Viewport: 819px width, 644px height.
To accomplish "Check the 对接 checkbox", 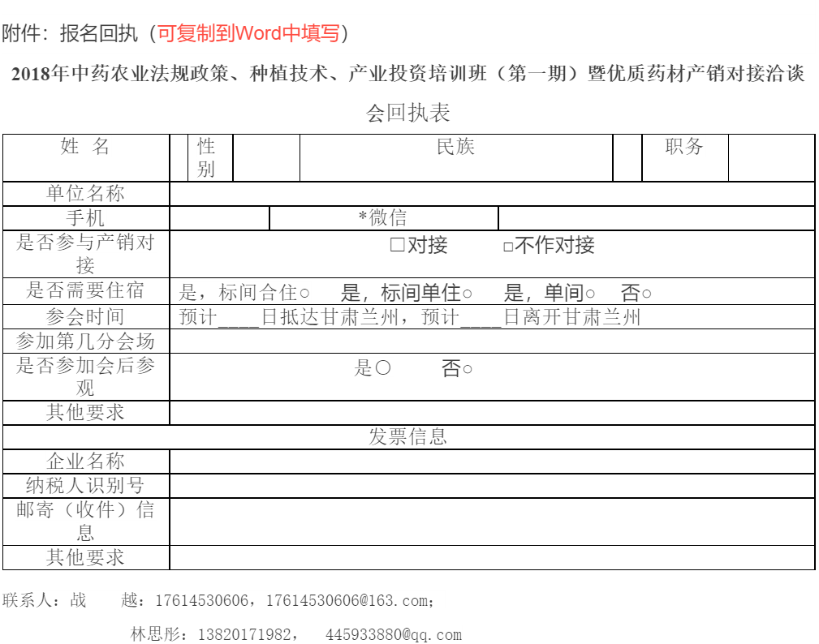I will [397, 245].
